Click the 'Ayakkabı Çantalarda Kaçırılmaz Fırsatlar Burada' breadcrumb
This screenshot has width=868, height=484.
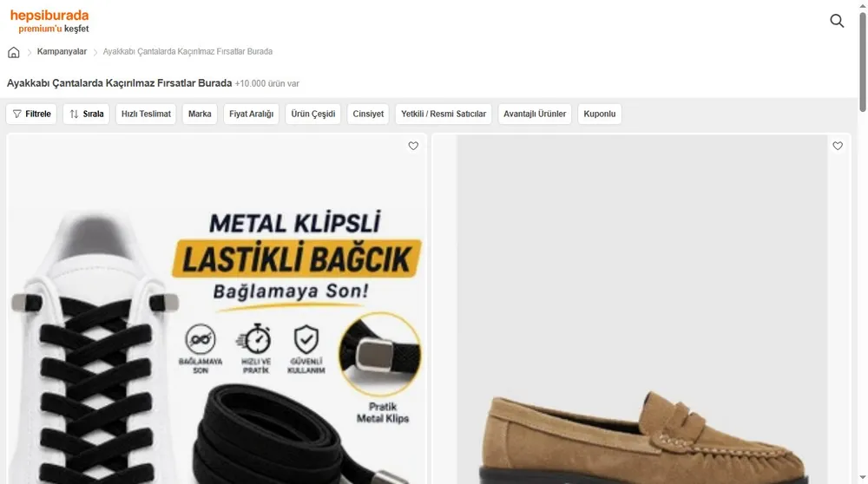coord(187,51)
